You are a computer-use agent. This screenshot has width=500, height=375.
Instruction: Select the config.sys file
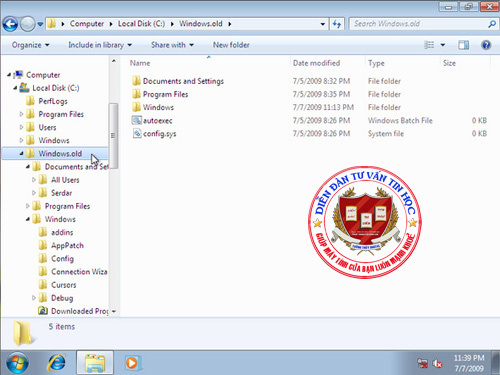pos(154,134)
